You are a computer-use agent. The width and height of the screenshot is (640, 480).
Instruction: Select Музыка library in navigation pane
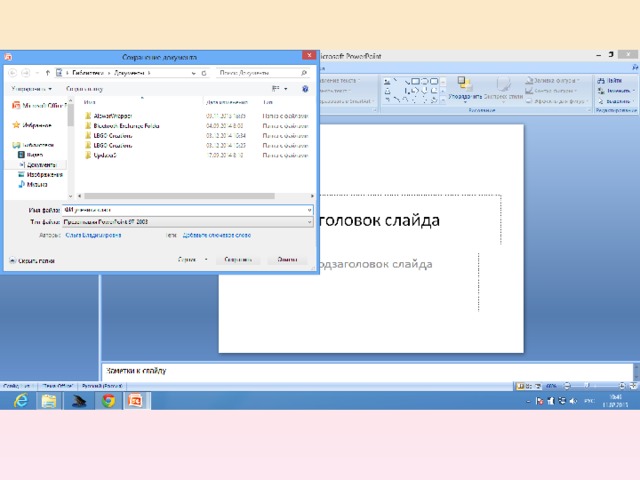pyautogui.click(x=33, y=184)
